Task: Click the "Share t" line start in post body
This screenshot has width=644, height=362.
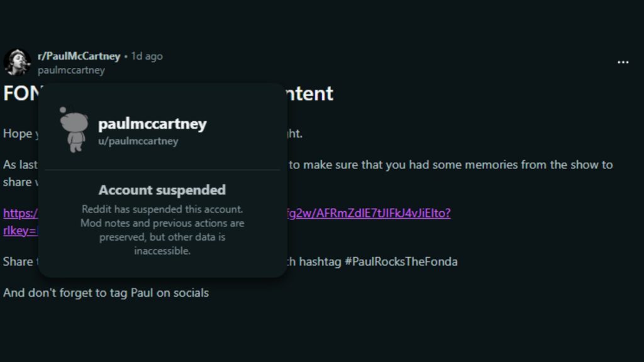Action: (18, 261)
